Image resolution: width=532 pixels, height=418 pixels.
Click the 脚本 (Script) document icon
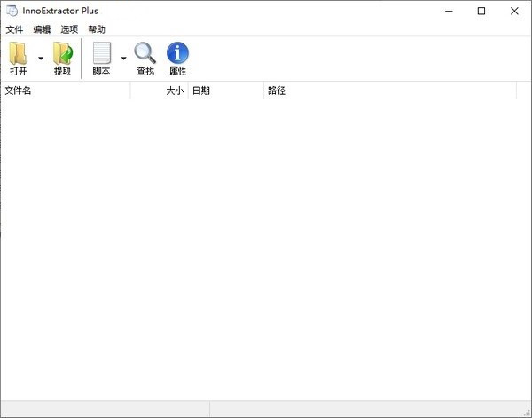[102, 52]
